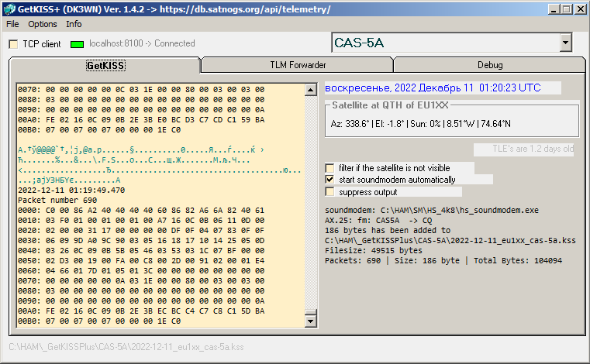
Task: Switch to the GetKISS tab
Action: click(105, 65)
